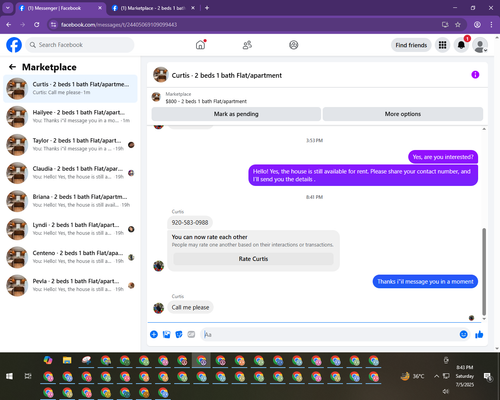The width and height of the screenshot is (500, 400).
Task: View site information icon in address bar
Action: (53, 25)
